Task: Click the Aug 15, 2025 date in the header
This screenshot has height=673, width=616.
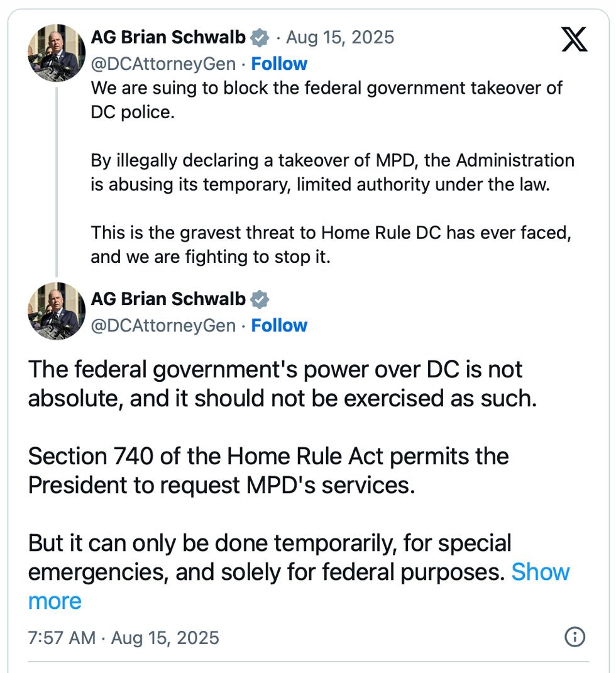Action: coord(340,38)
